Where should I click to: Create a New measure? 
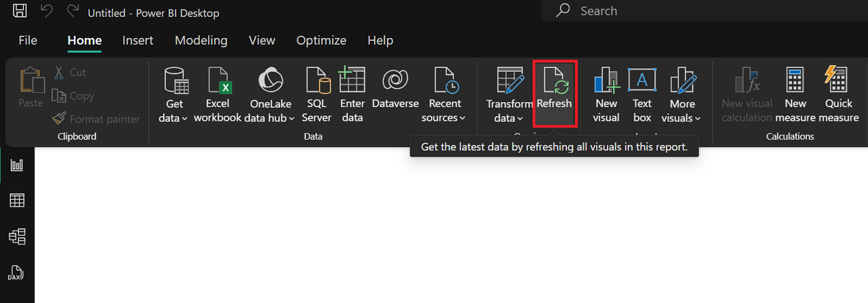coord(795,95)
